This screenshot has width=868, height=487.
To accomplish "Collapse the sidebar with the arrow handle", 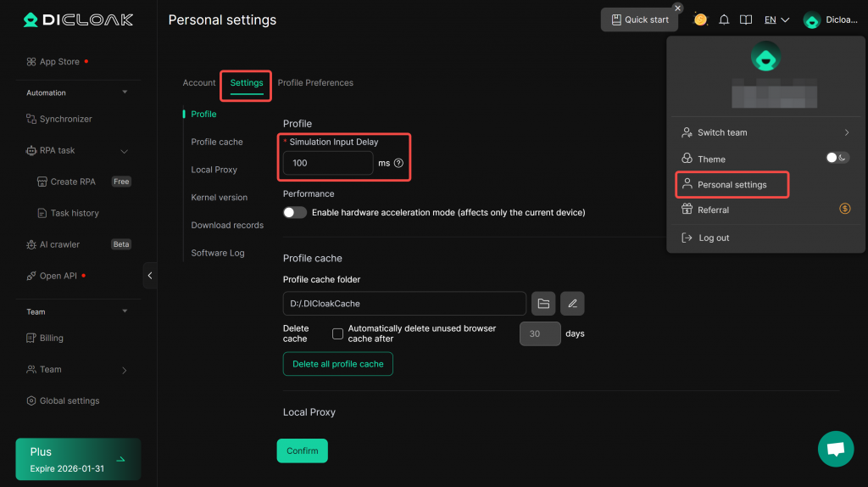I will [x=150, y=276].
